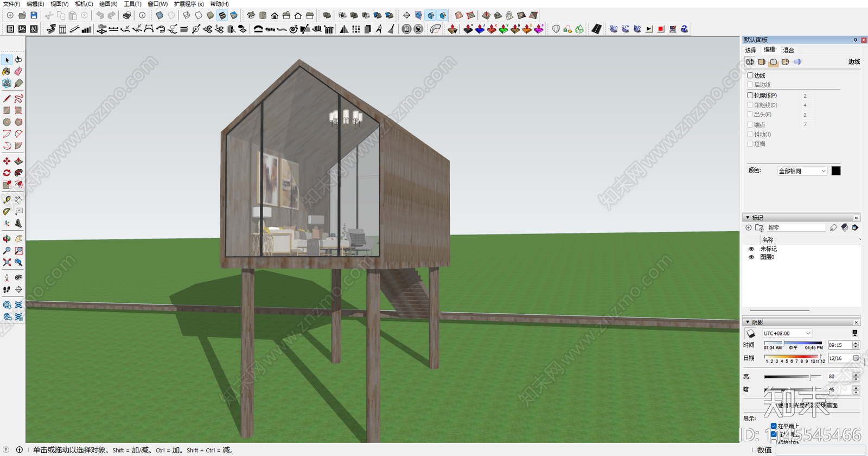Select the Orbit tool
The height and width of the screenshot is (456, 868).
7,239
